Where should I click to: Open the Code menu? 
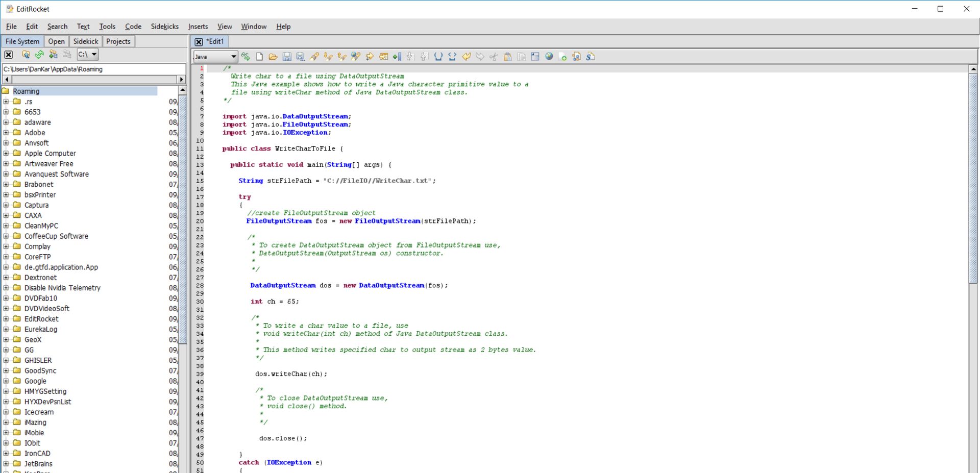(133, 27)
